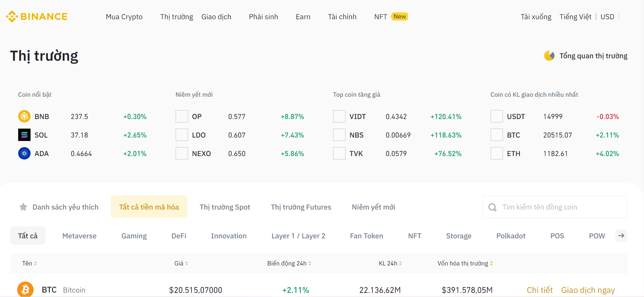This screenshot has width=644, height=297.
Task: Filter by Storage category
Action: click(x=458, y=236)
